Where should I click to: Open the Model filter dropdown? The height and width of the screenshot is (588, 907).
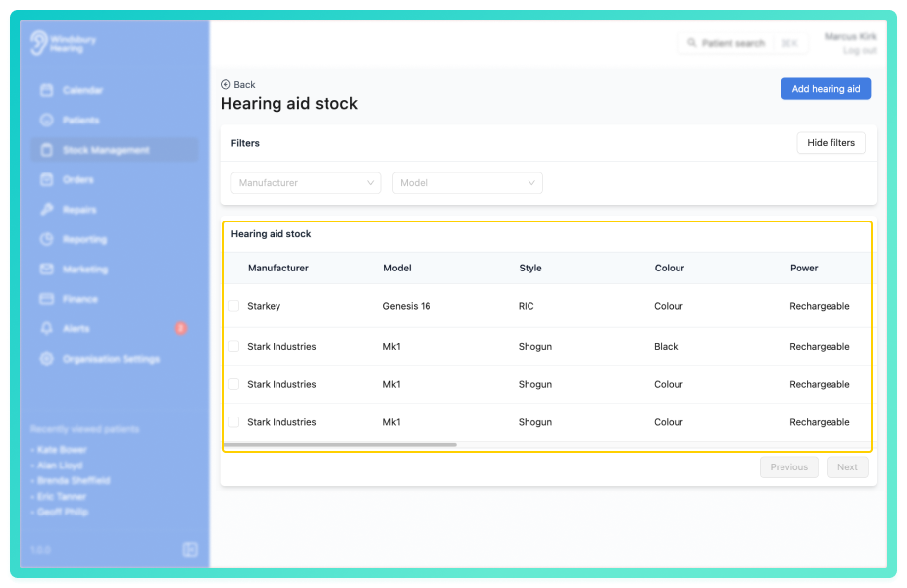pyautogui.click(x=468, y=182)
